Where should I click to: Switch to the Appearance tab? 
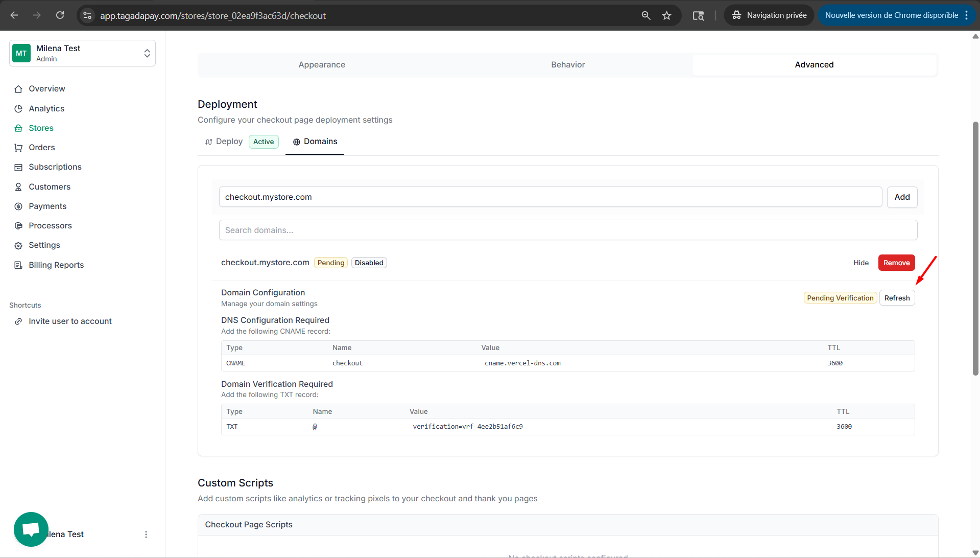click(322, 65)
